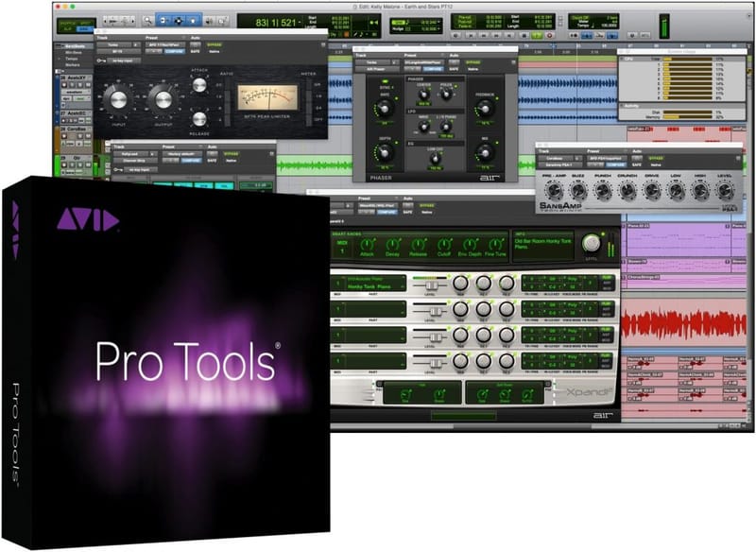Open the Preset dropdown on the Phaser plugin

pyautogui.click(x=423, y=60)
